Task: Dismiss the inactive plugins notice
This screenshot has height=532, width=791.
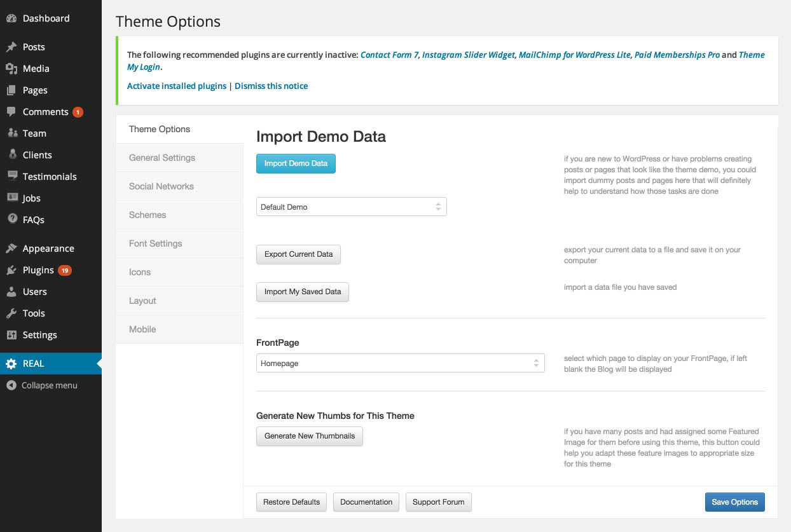Action: [x=271, y=86]
